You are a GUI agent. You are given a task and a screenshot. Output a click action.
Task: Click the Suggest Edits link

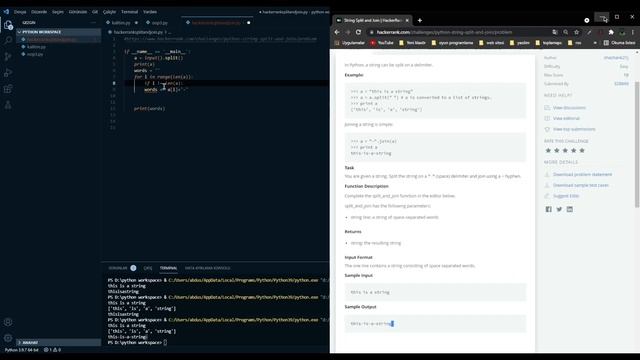[x=566, y=196]
